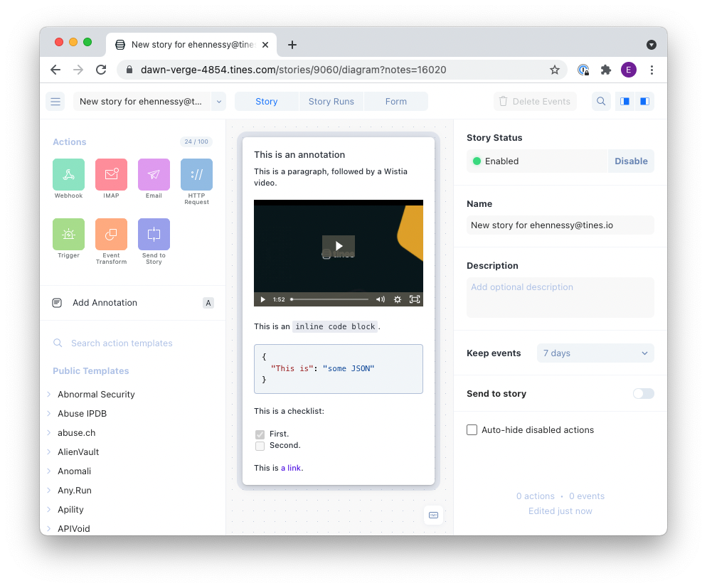Toggle the Send to story switch
This screenshot has height=588, width=707.
644,394
